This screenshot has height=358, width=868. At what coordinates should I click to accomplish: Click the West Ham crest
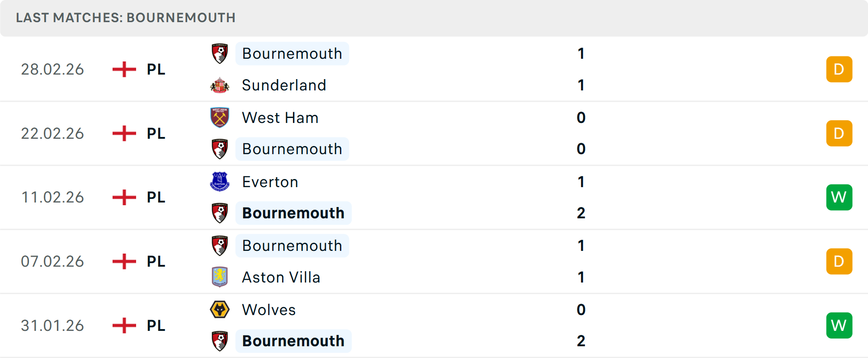[220, 118]
